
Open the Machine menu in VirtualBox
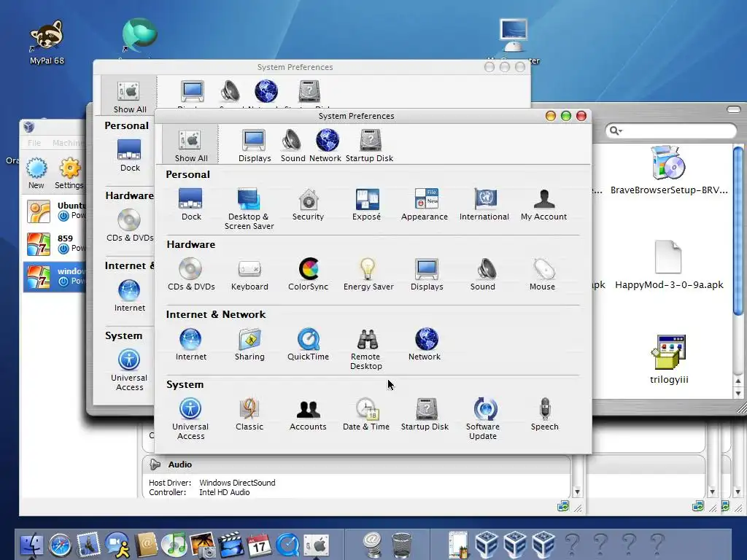[x=68, y=143]
